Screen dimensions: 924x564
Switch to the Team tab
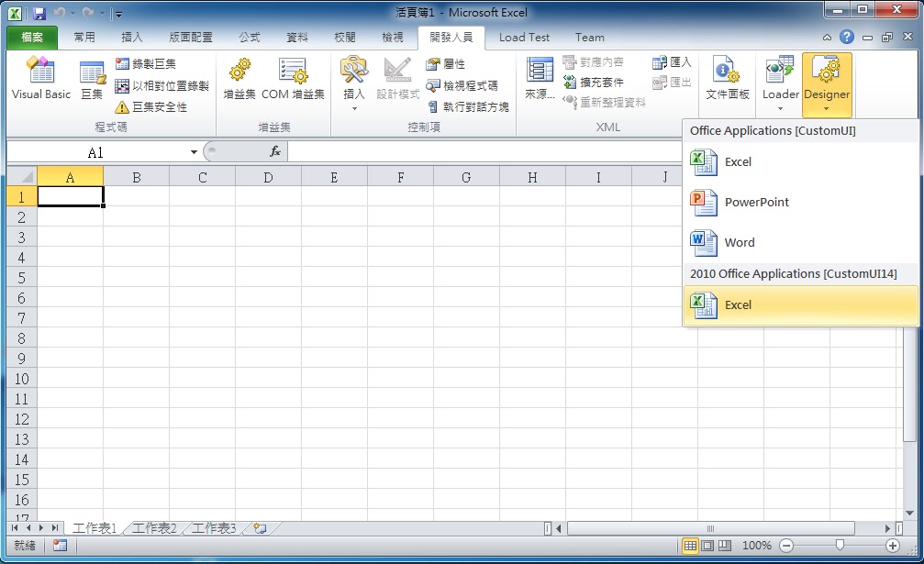(x=590, y=37)
